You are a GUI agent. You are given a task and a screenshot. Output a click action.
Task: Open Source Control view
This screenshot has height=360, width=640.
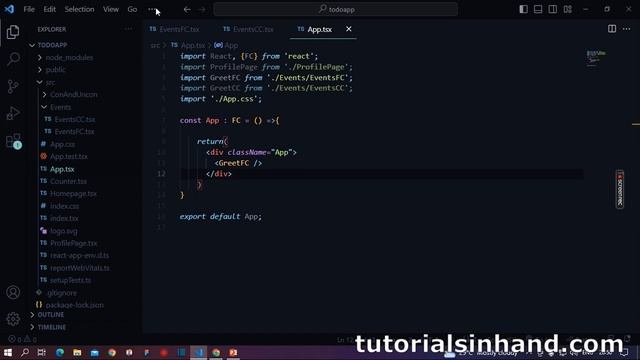pos(13,86)
